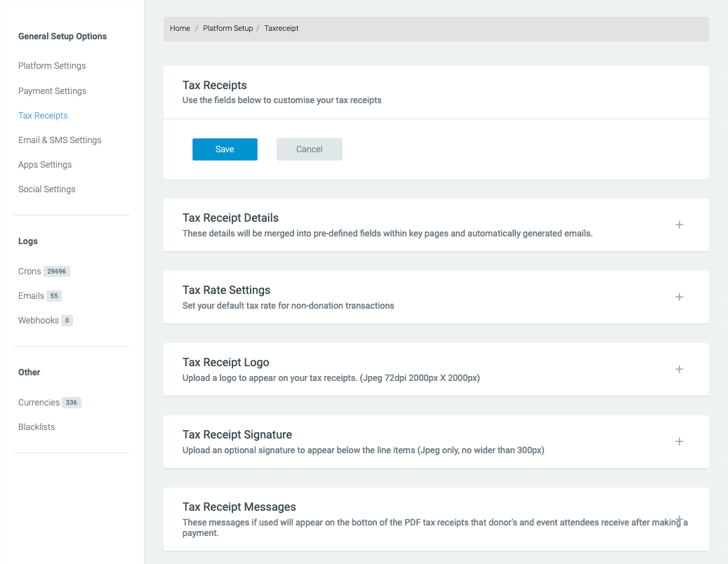
Task: Open Currencies list
Action: [x=39, y=403]
